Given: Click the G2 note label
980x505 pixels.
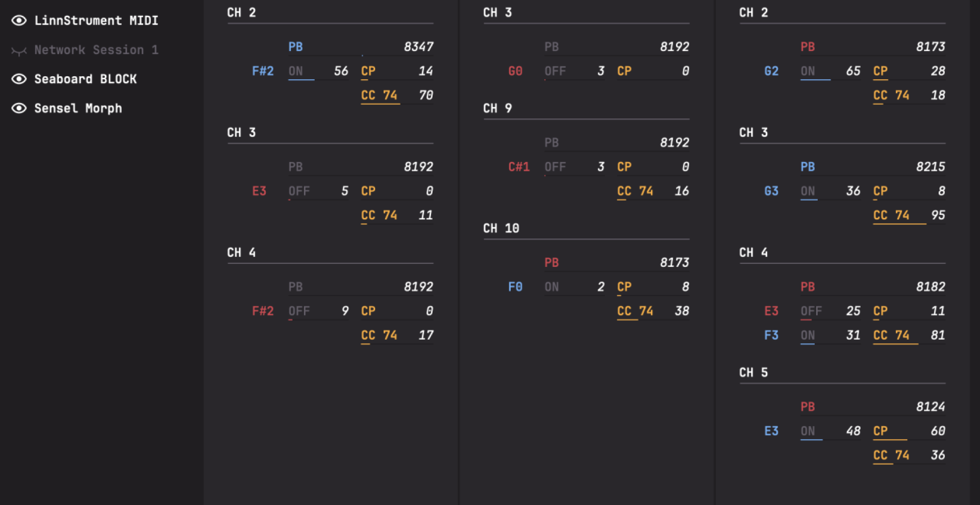Looking at the screenshot, I should (771, 71).
